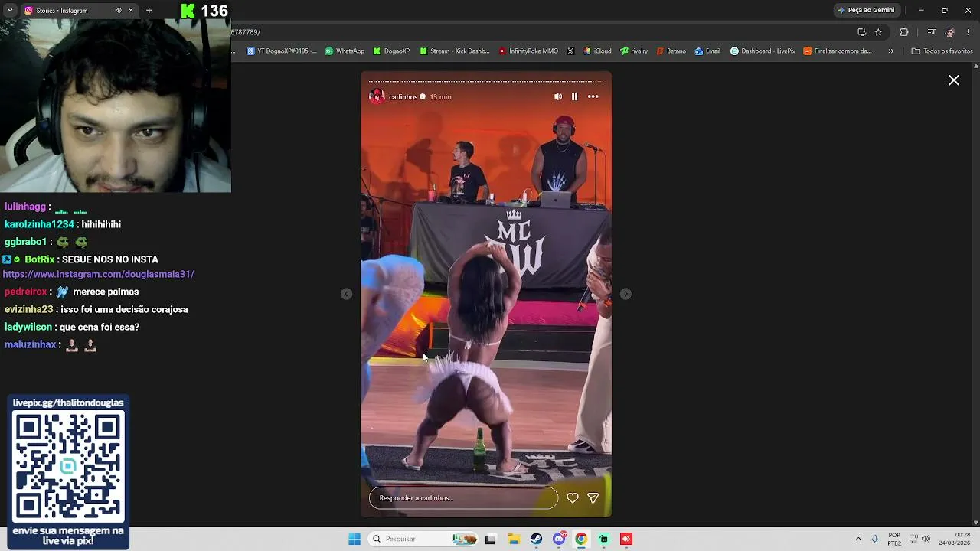Click the 'Peça ao Gemini' button

[x=866, y=11]
